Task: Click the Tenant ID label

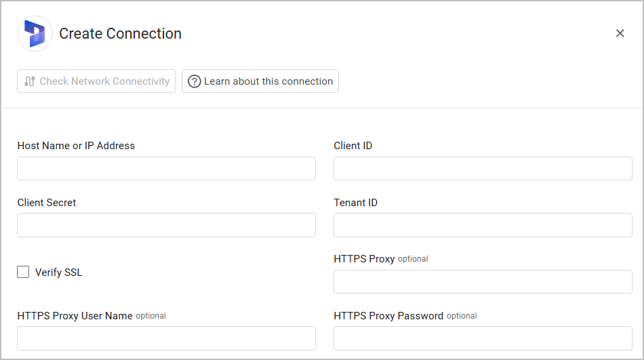Action: [356, 203]
